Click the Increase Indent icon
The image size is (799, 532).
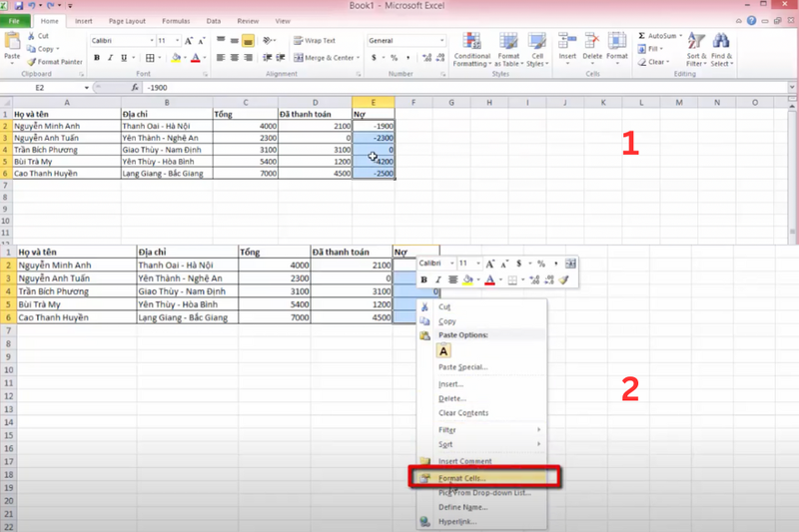tap(281, 58)
